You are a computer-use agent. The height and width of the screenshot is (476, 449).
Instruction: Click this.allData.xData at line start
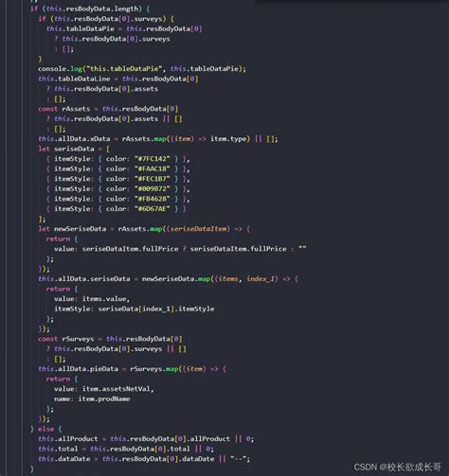(74, 139)
